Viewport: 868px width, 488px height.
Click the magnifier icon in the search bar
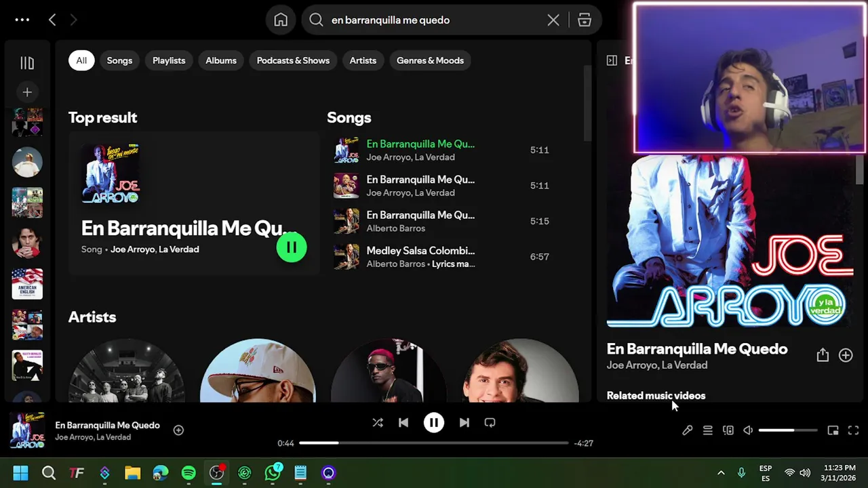[x=316, y=20]
